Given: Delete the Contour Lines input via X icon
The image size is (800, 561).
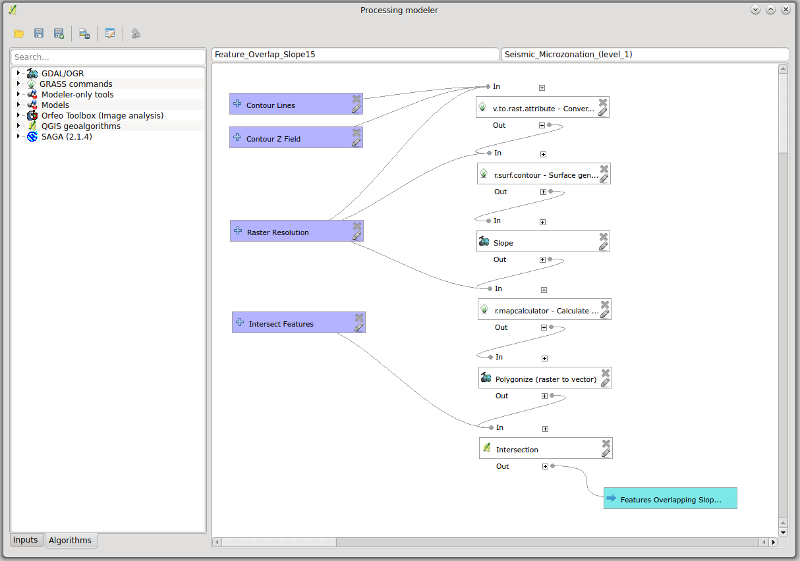Looking at the screenshot, I should pos(356,99).
